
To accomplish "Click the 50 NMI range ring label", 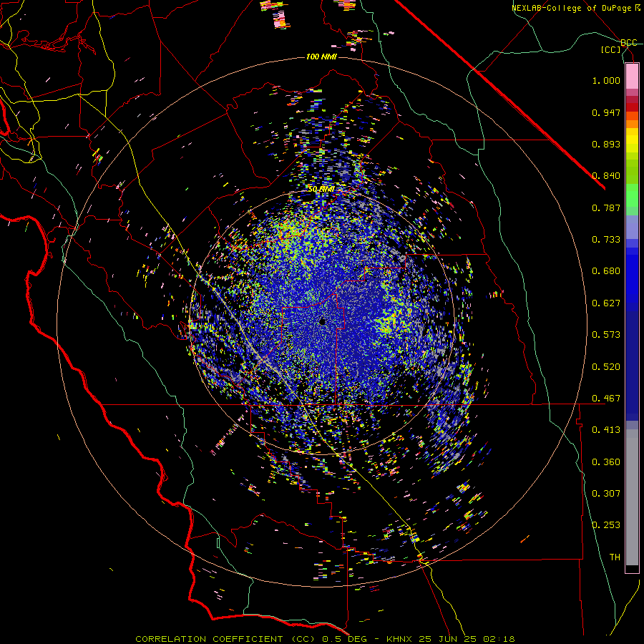I will [321, 190].
